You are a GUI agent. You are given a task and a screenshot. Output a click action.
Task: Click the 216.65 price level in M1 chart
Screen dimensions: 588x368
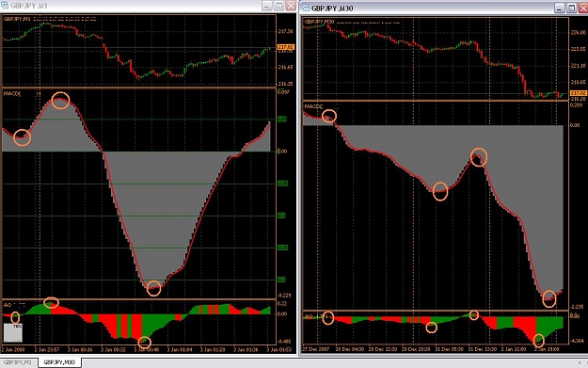coord(285,67)
